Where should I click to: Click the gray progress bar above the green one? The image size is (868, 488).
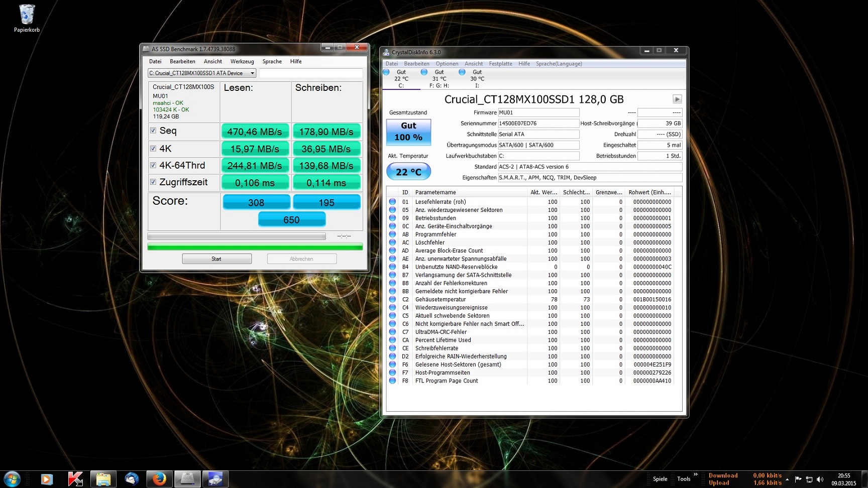pos(237,236)
